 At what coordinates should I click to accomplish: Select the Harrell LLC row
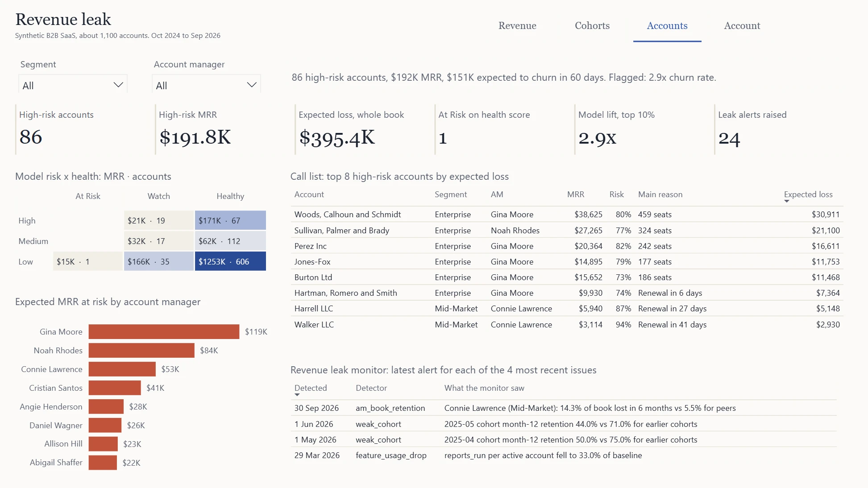coord(567,309)
